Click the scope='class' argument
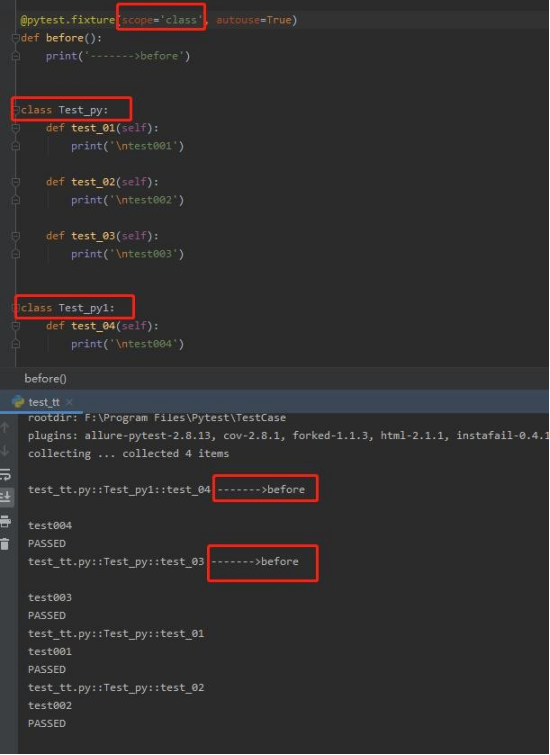 [x=163, y=20]
